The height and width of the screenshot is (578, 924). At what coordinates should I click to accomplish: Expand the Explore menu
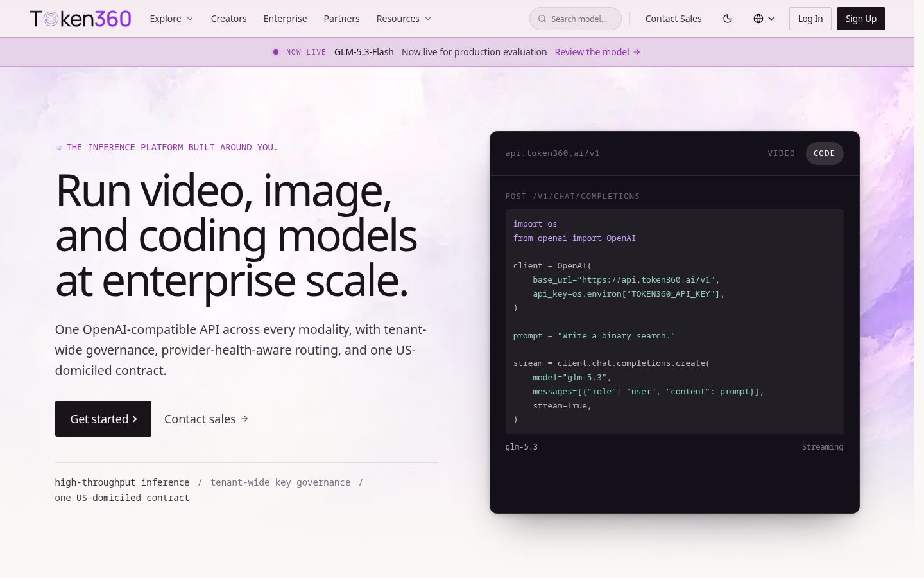click(171, 19)
